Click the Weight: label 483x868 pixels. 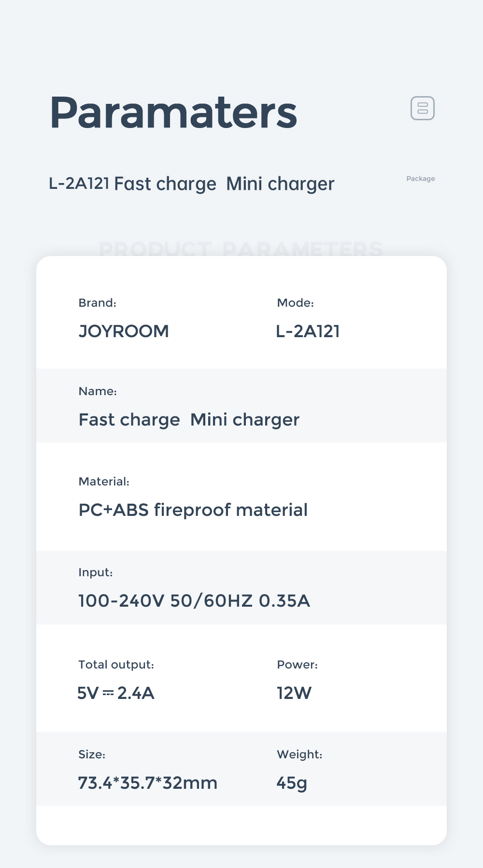(x=299, y=754)
